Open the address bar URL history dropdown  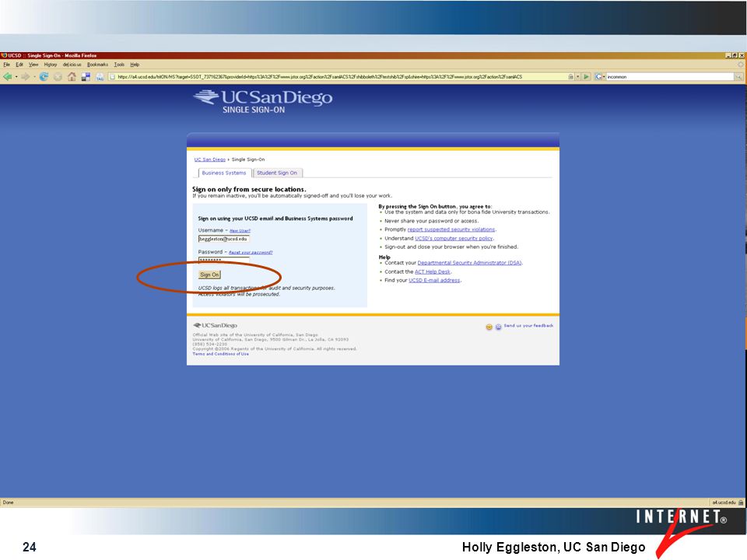(578, 77)
